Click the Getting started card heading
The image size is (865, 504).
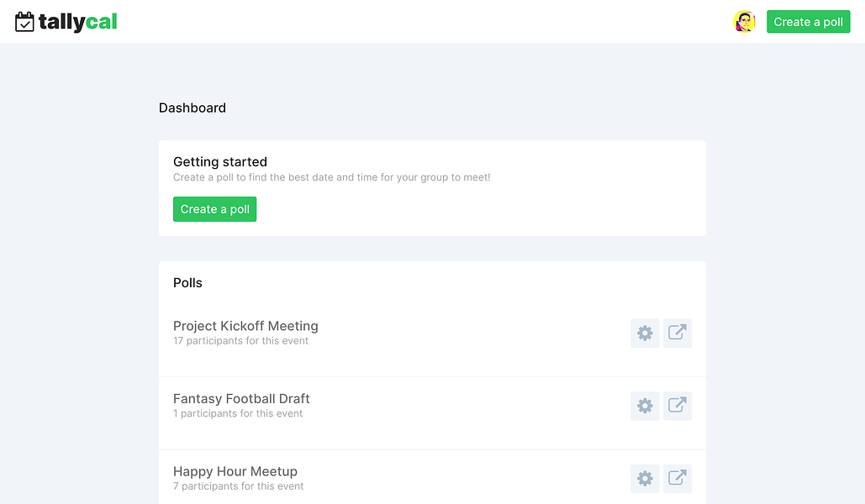[x=220, y=162]
